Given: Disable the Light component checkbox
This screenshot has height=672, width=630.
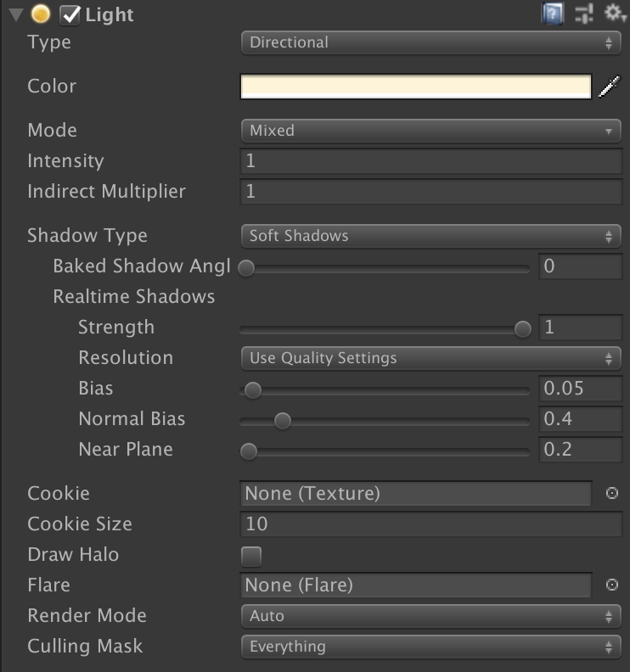Looking at the screenshot, I should [70, 15].
